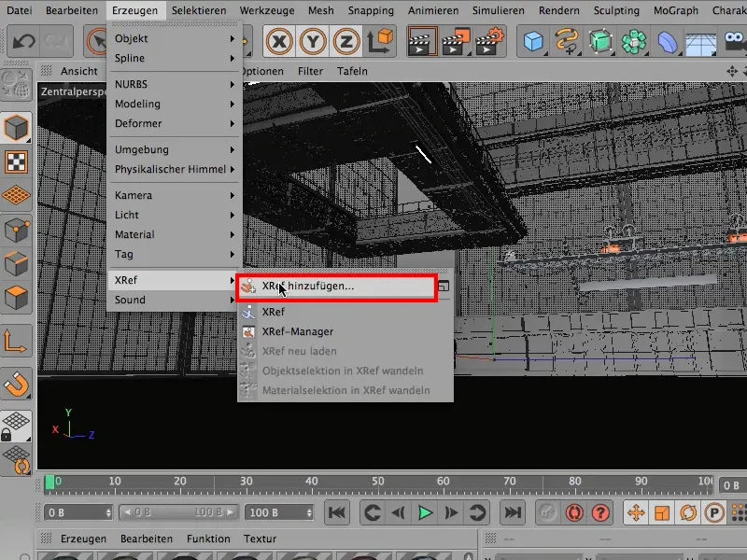This screenshot has height=560, width=747.
Task: Activate workplane orange grid icon
Action: tap(16, 196)
